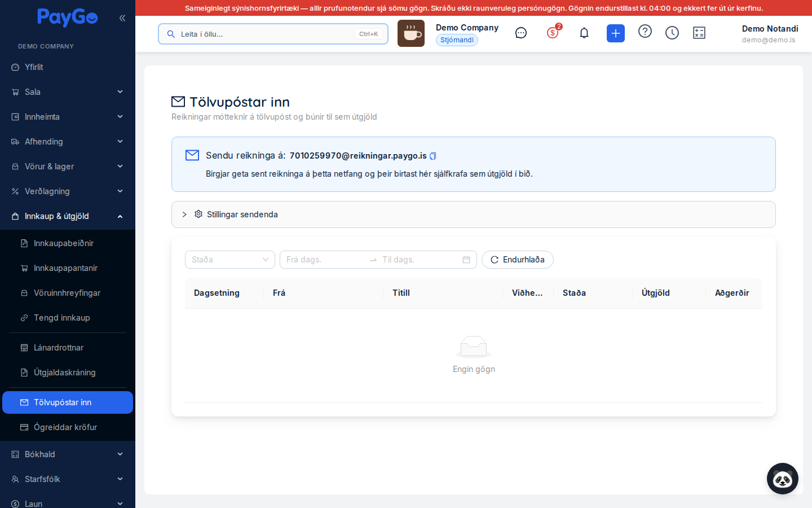This screenshot has width=812, height=508.
Task: Expand the Innheimta menu
Action: tap(68, 117)
